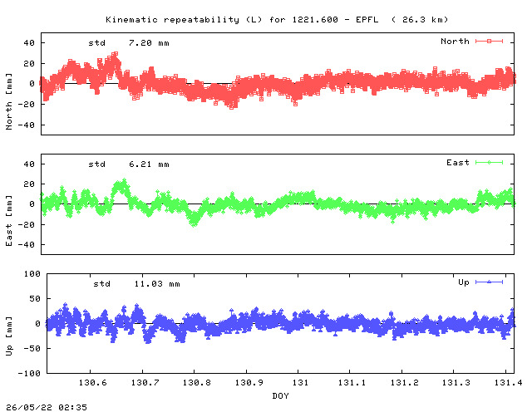Click the x-axis tick label '130.8'

[x=197, y=382]
